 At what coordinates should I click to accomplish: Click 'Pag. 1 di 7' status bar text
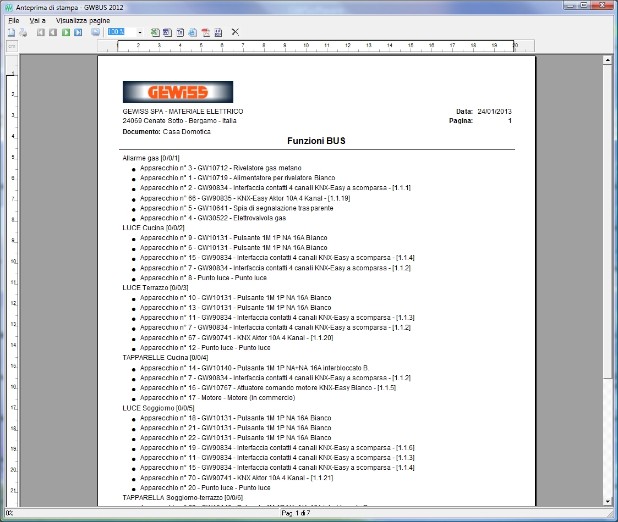[296, 513]
